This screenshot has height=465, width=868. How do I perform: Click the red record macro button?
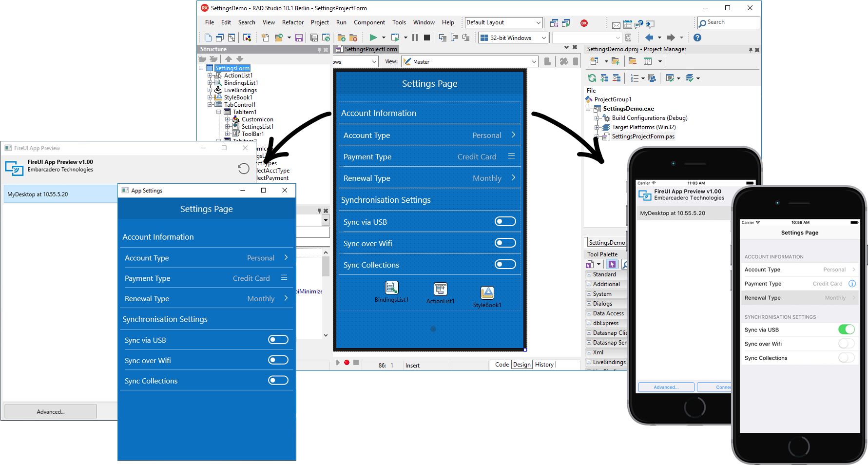pyautogui.click(x=347, y=363)
